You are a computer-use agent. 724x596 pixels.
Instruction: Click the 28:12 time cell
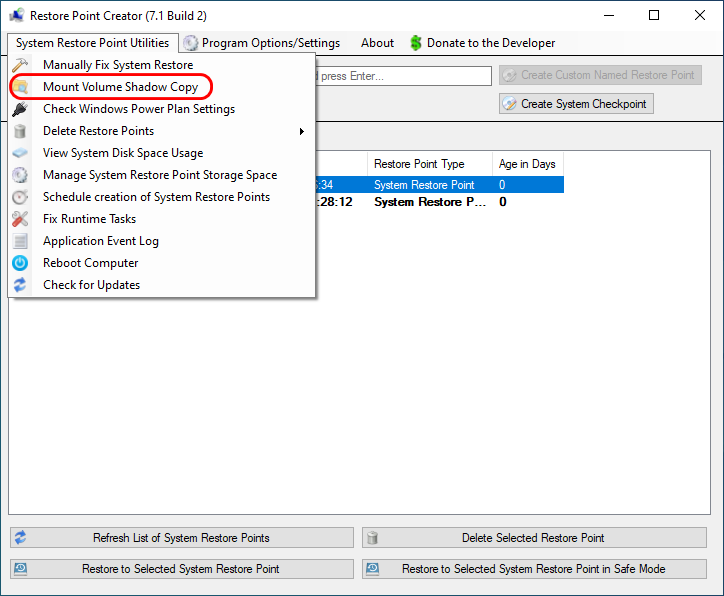[336, 202]
